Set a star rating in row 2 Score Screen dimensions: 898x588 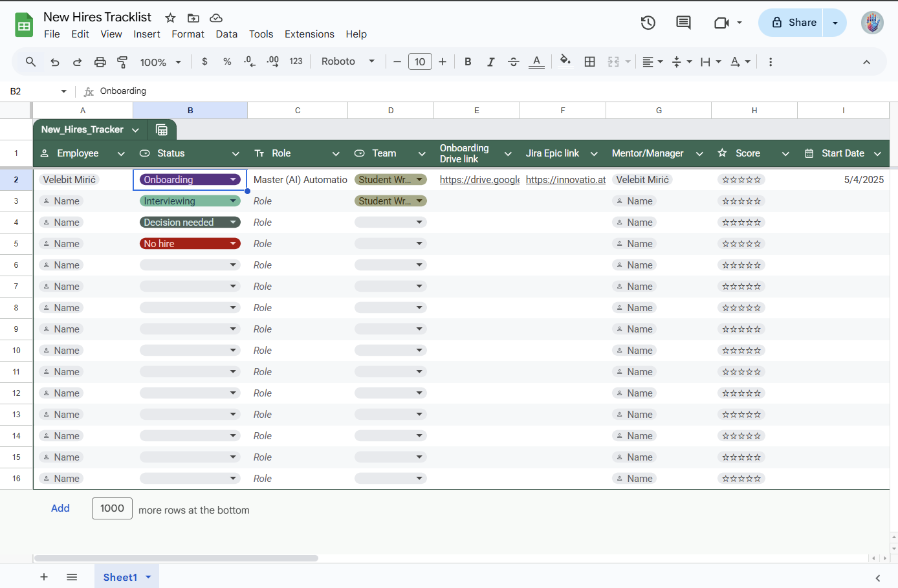741,179
